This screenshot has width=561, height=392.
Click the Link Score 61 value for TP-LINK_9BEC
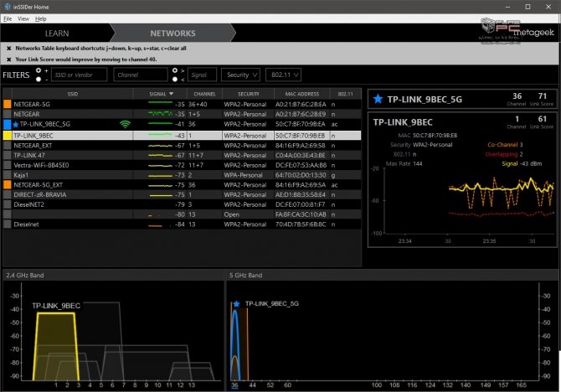[x=542, y=119]
